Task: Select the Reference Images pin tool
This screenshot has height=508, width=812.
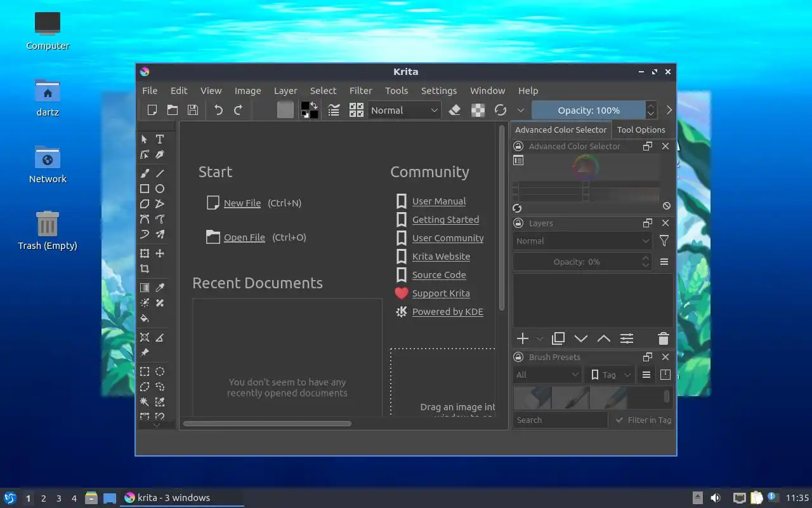Action: pyautogui.click(x=145, y=352)
